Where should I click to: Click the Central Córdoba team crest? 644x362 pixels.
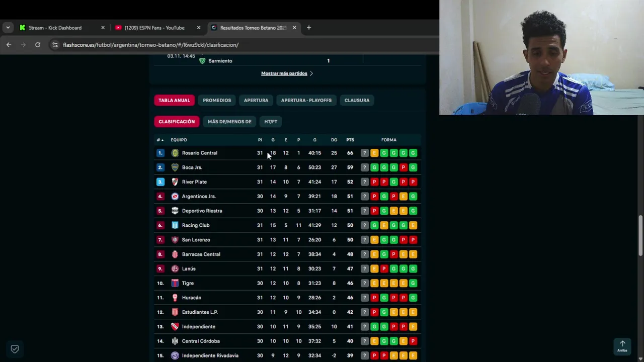[x=175, y=341]
